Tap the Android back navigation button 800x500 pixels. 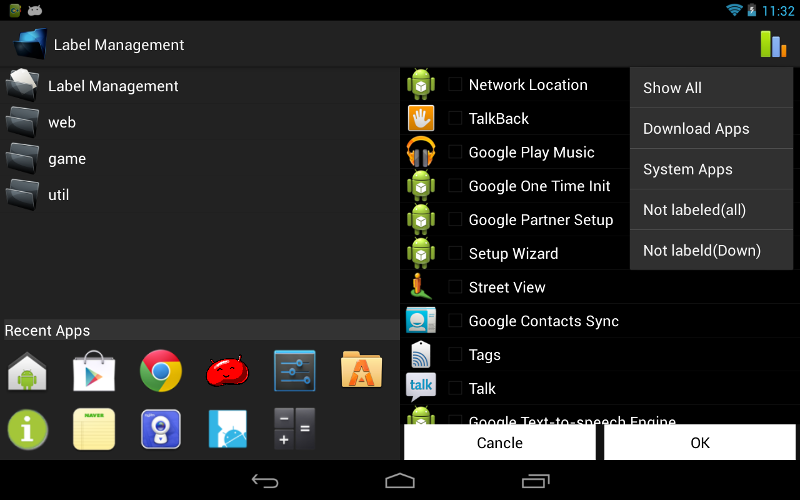(265, 481)
